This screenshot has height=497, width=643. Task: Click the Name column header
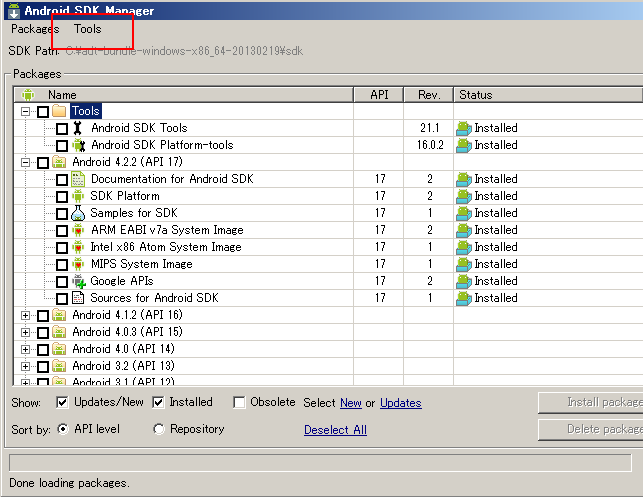click(x=183, y=95)
